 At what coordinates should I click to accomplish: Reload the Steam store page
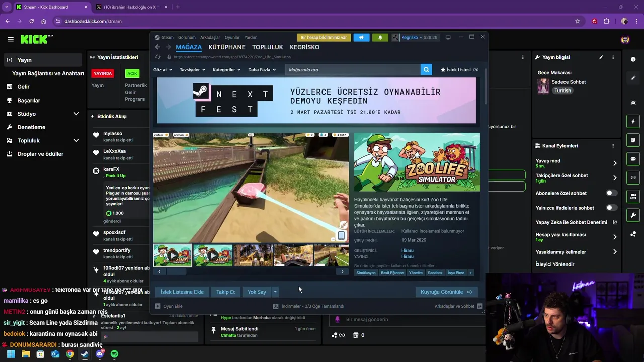coord(158,57)
